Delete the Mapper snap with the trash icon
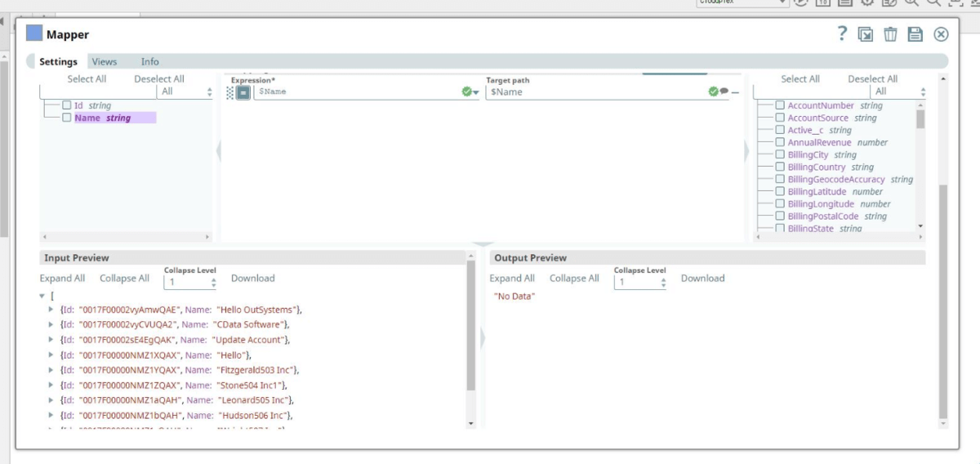The height and width of the screenshot is (464, 980). click(890, 34)
